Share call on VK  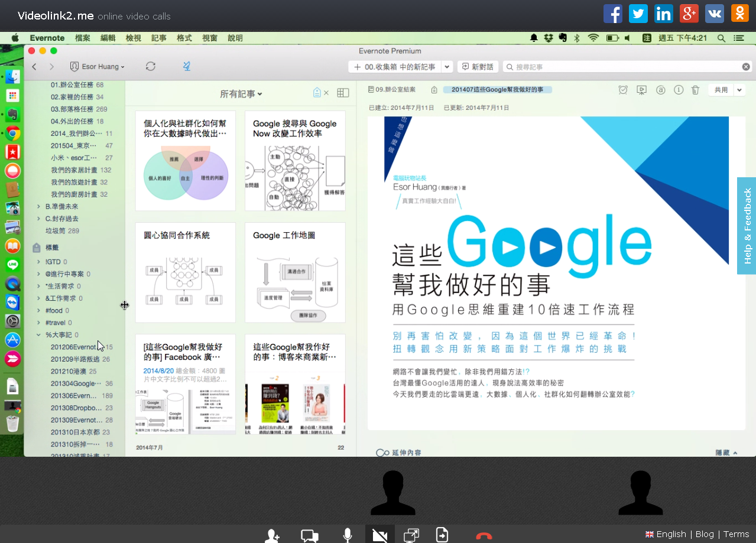tap(714, 14)
